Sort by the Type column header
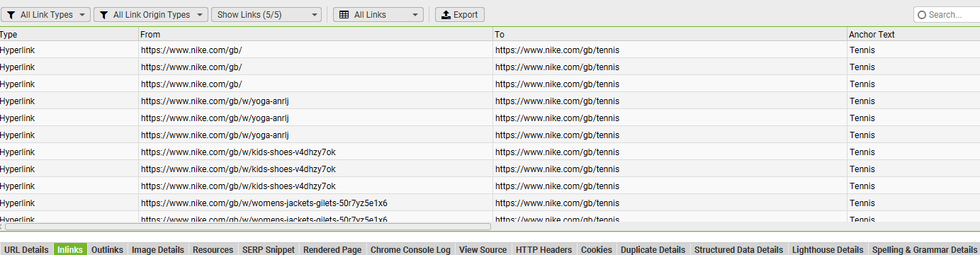980x255 pixels. click(69, 34)
